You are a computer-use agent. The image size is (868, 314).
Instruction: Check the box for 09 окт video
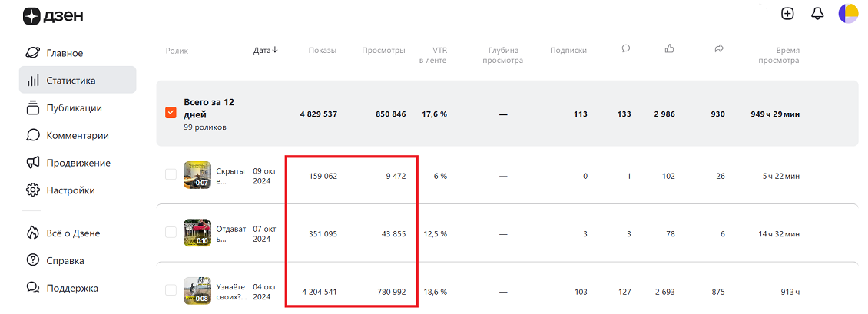point(171,175)
